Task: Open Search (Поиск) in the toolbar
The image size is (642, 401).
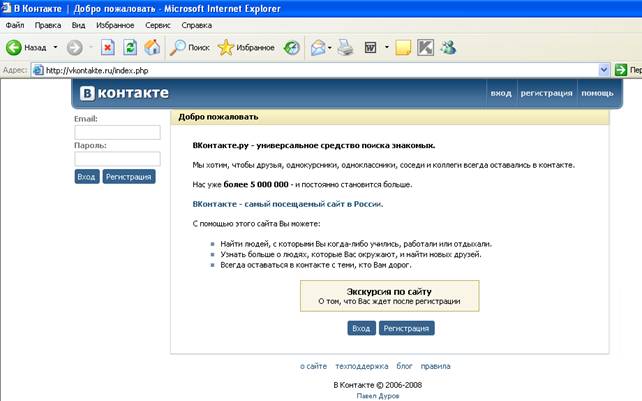Action: click(x=190, y=47)
